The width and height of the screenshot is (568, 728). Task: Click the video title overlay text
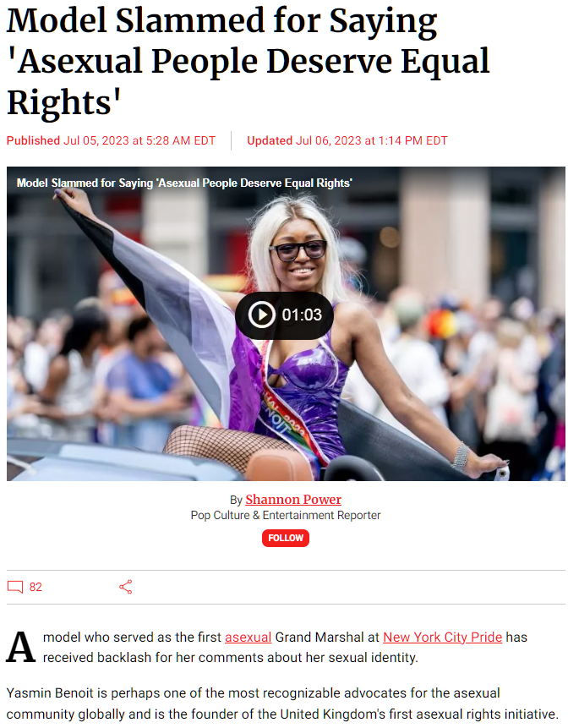point(184,183)
